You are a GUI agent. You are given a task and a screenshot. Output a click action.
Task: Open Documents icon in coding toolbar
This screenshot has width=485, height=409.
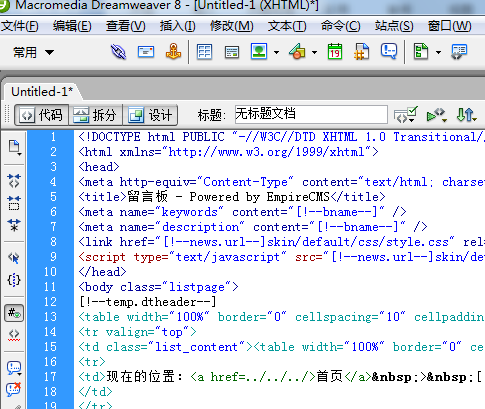pyautogui.click(x=14, y=147)
